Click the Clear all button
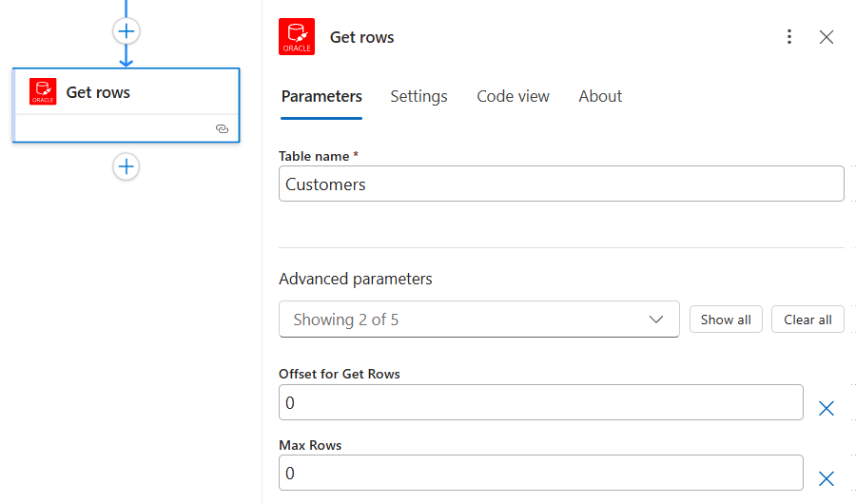Screen dimensions: 856x504 [807, 320]
